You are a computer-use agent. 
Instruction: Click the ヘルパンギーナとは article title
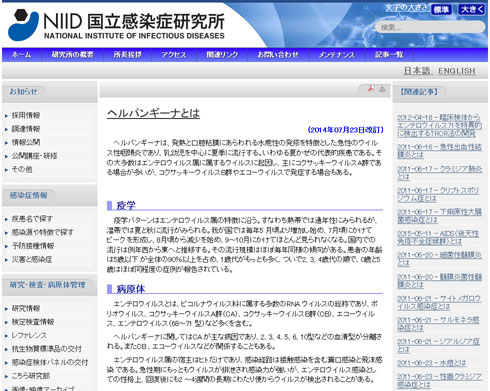point(153,113)
